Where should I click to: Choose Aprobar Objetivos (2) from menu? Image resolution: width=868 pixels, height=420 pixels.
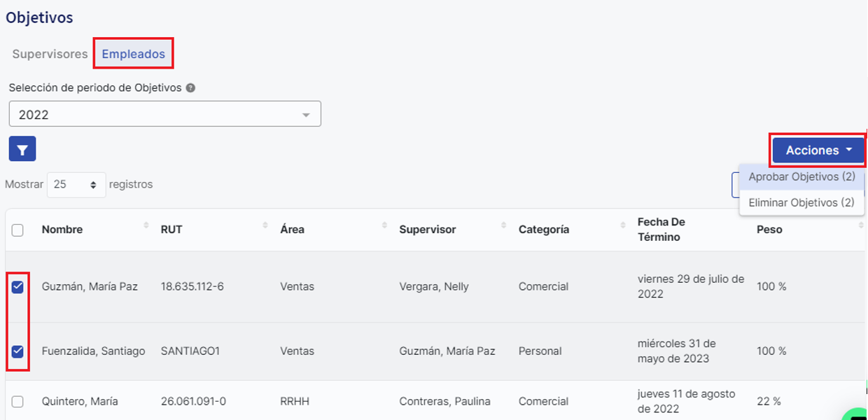(801, 177)
